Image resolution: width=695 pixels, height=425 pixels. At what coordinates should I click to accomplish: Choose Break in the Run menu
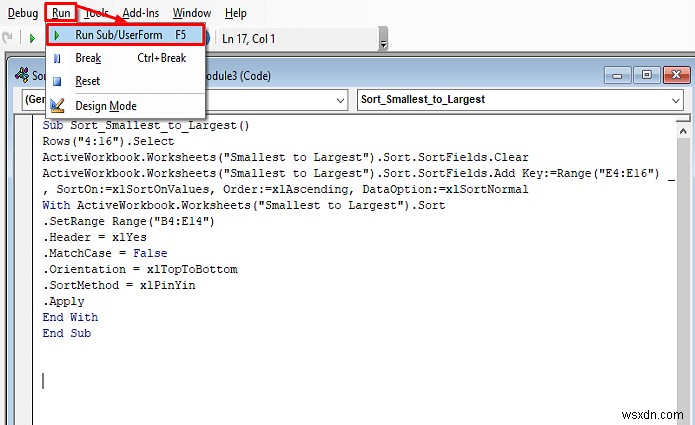point(125,58)
